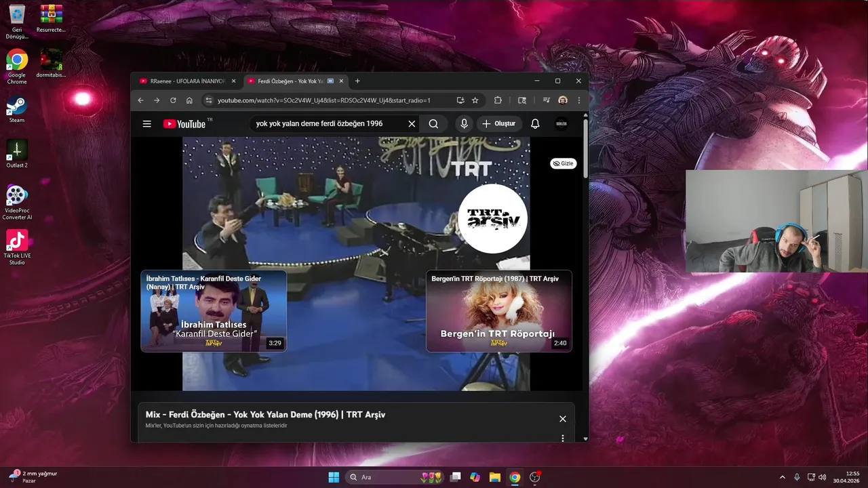The width and height of the screenshot is (868, 488).
Task: Click the Mix - Ferdi Özbeğen playlist title
Action: (x=265, y=414)
